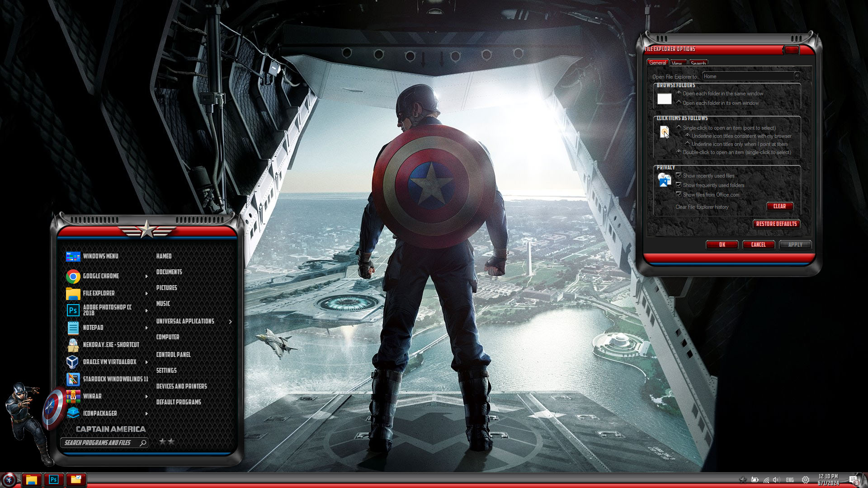Click the volume speaker icon in the tray
Image resolution: width=868 pixels, height=488 pixels.
(x=776, y=480)
